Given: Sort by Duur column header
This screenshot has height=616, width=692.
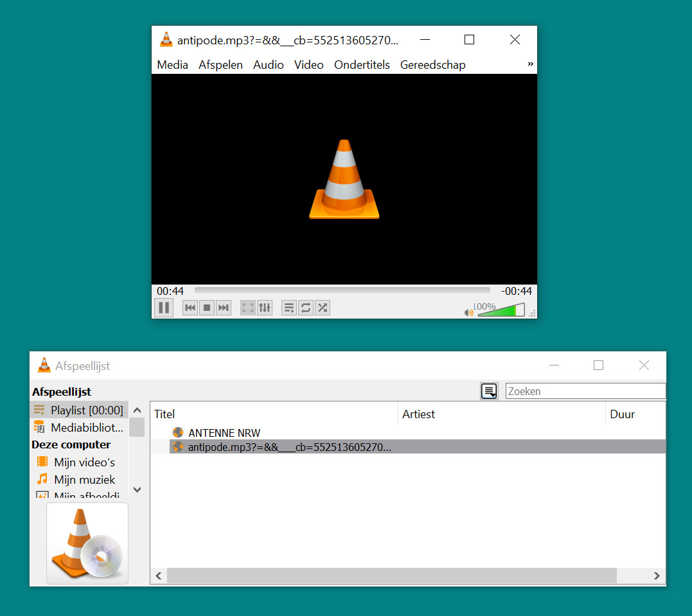Looking at the screenshot, I should click(x=635, y=414).
